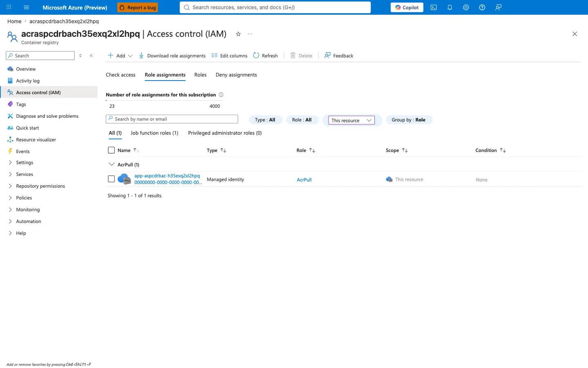The image size is (588, 368).
Task: Expand the Monitoring sidebar group
Action: click(x=49, y=210)
